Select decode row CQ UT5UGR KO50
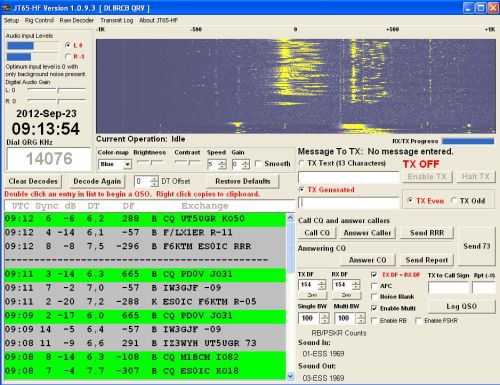500x385 pixels. click(145, 219)
